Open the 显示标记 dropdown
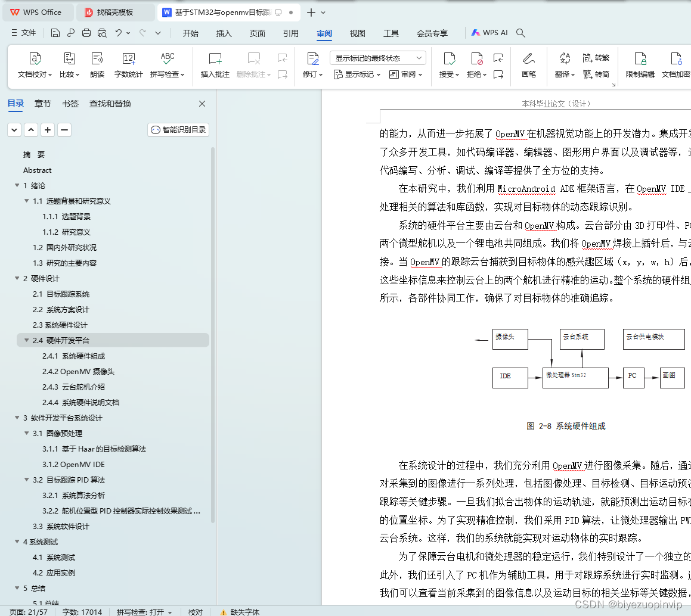 [x=357, y=74]
